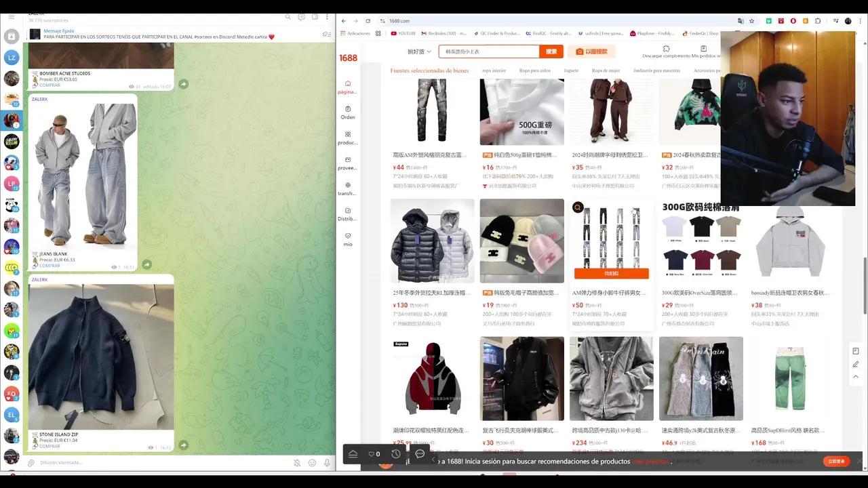This screenshot has height=488, width=868.
Task: Open proveedores in 1688 sidebar
Action: tap(348, 163)
